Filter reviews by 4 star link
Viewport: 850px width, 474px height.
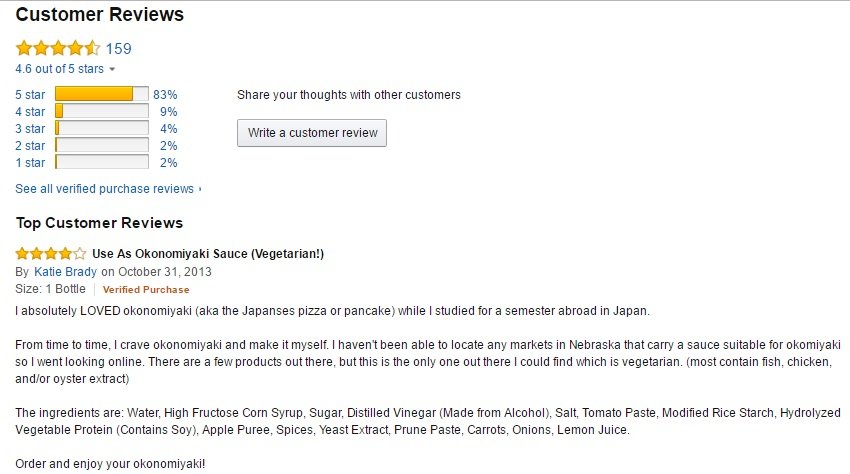point(30,112)
